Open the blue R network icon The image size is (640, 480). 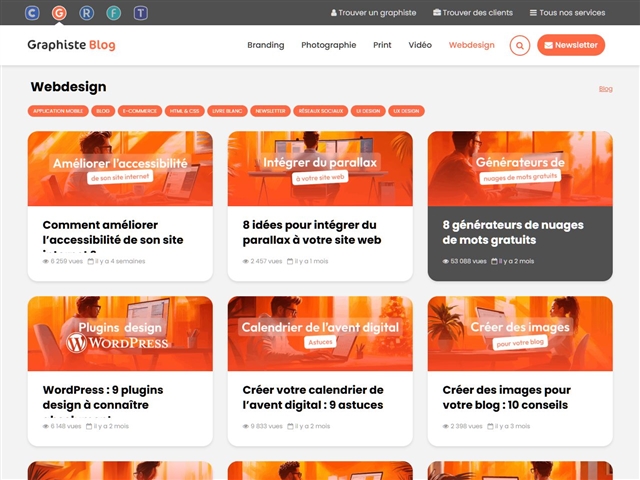coord(86,13)
